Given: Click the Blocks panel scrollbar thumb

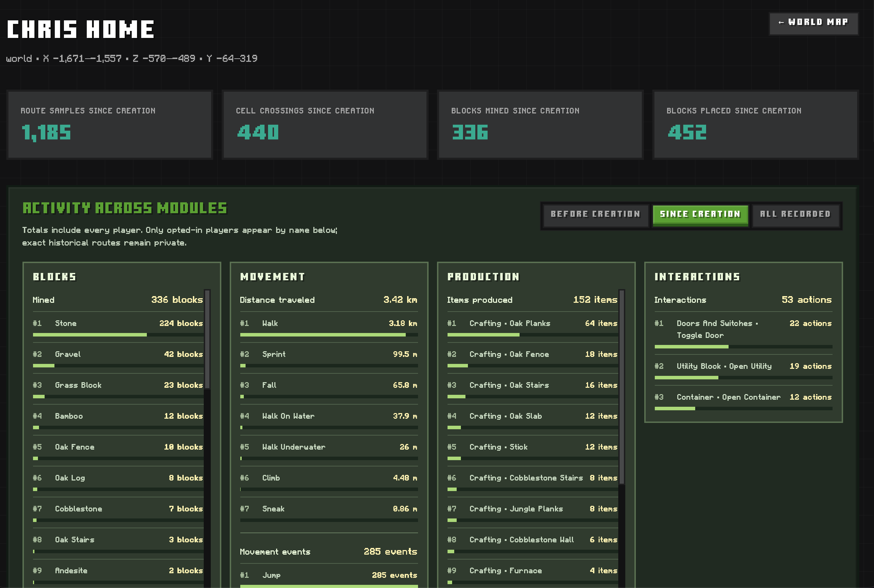Looking at the screenshot, I should click(x=207, y=339).
